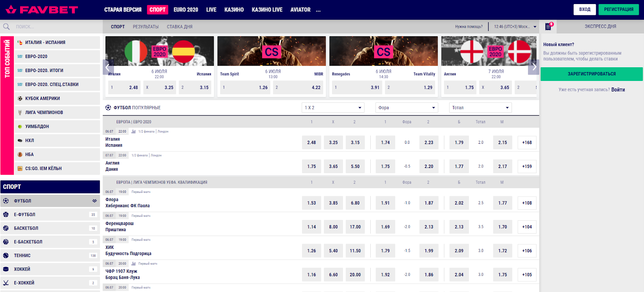644x292 pixels.
Task: Open the 1 X 2 market dropdown
Action: 333,108
